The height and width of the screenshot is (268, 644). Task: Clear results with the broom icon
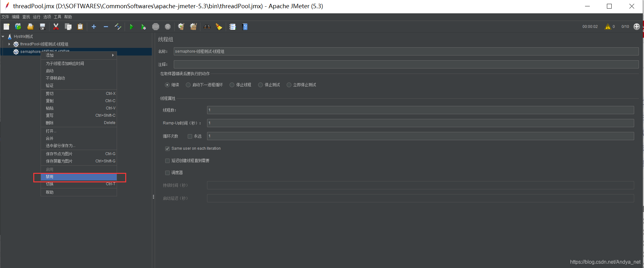tap(181, 27)
